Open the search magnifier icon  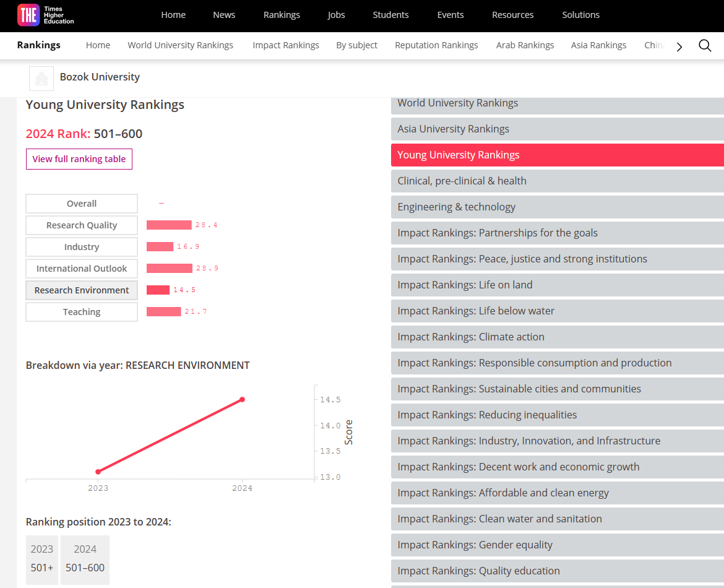pyautogui.click(x=705, y=45)
